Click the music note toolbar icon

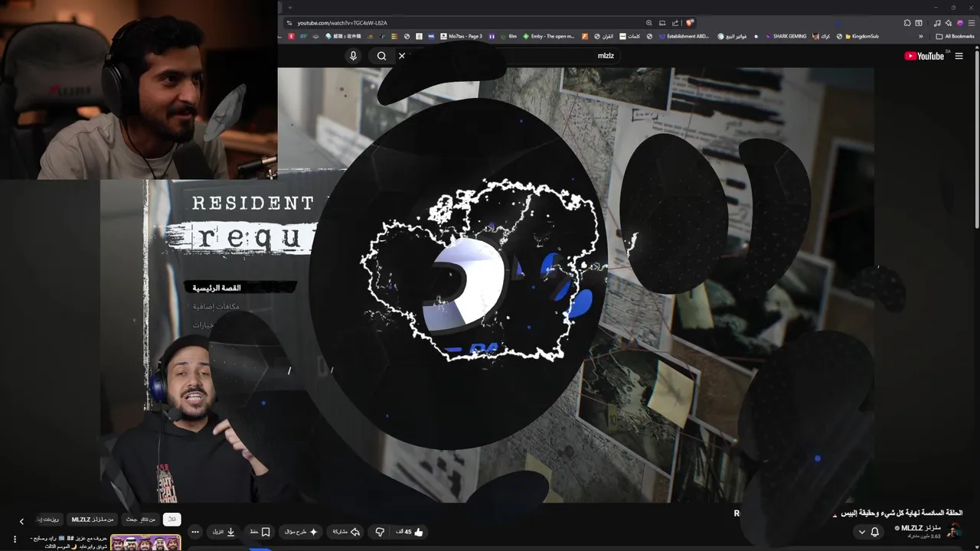point(937,23)
